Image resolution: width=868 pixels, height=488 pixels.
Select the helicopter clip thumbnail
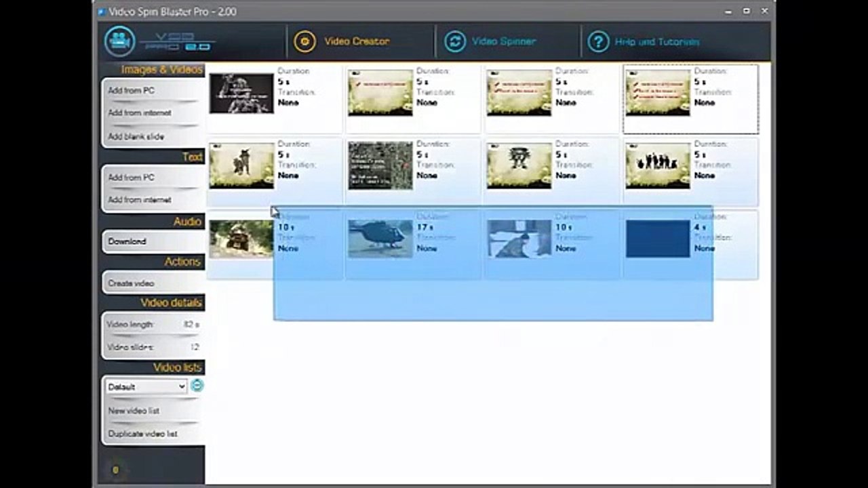380,239
